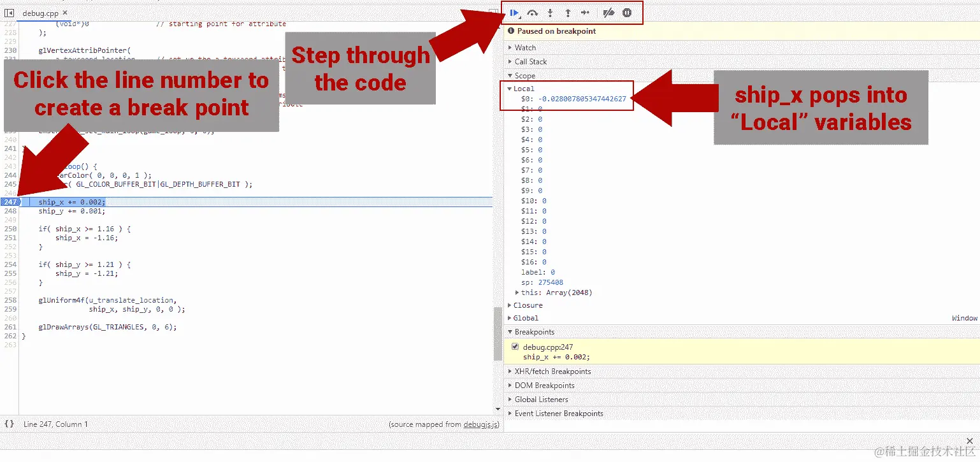Image resolution: width=980 pixels, height=462 pixels.
Task: Click the 'if( ship_y >= 1.21 )' line
Action: coord(85,264)
